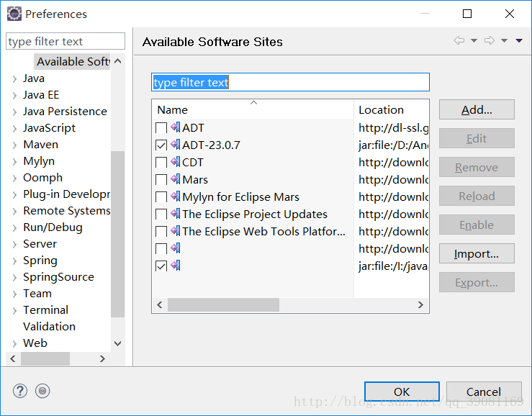The height and width of the screenshot is (416, 532).
Task: Click the Mars site icon
Action: pyautogui.click(x=176, y=179)
